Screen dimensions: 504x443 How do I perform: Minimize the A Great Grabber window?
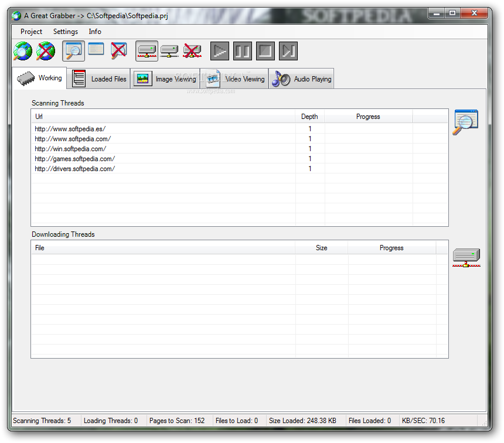(437, 13)
